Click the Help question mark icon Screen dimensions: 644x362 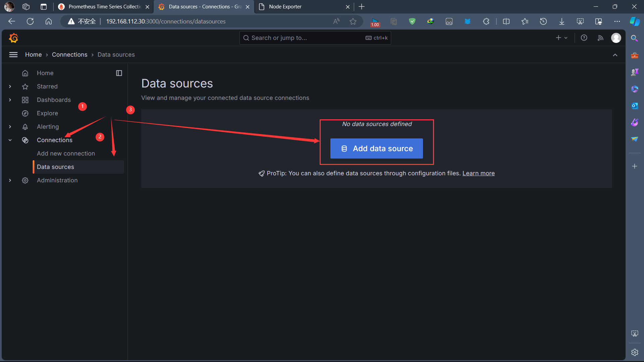pyautogui.click(x=584, y=38)
